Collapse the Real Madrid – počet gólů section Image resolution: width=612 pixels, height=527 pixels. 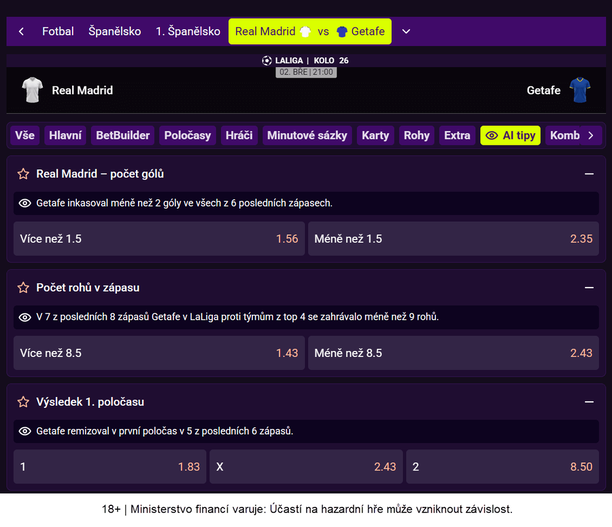pos(589,174)
